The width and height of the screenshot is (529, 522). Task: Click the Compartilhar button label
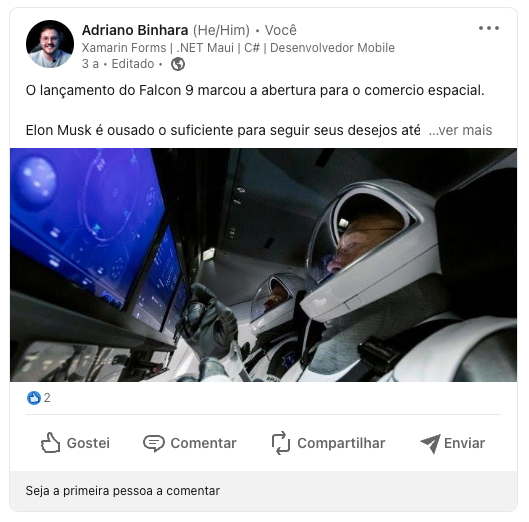(341, 443)
